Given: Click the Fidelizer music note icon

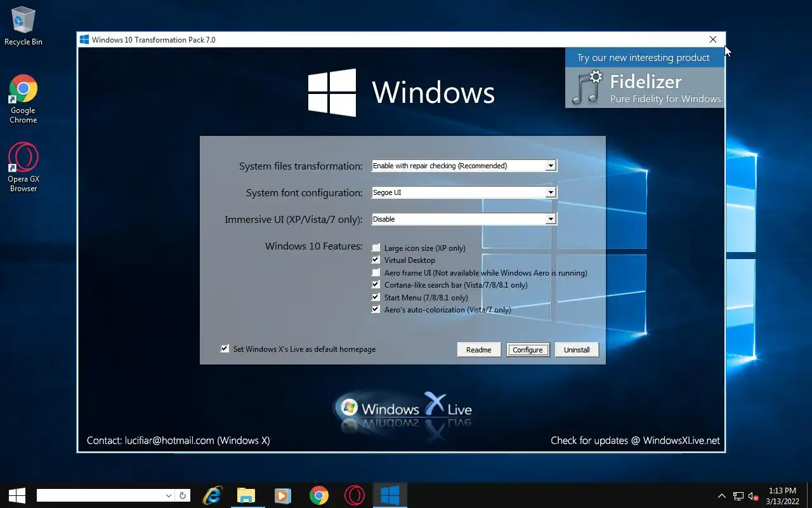Looking at the screenshot, I should click(587, 88).
